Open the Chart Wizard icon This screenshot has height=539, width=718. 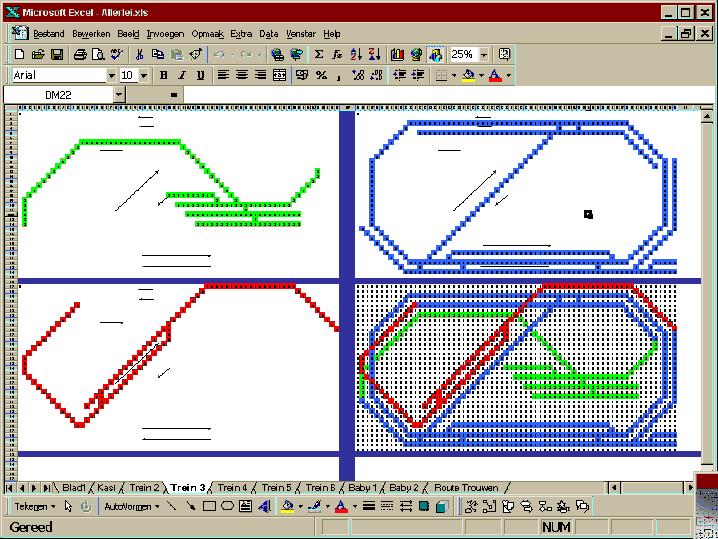[397, 54]
